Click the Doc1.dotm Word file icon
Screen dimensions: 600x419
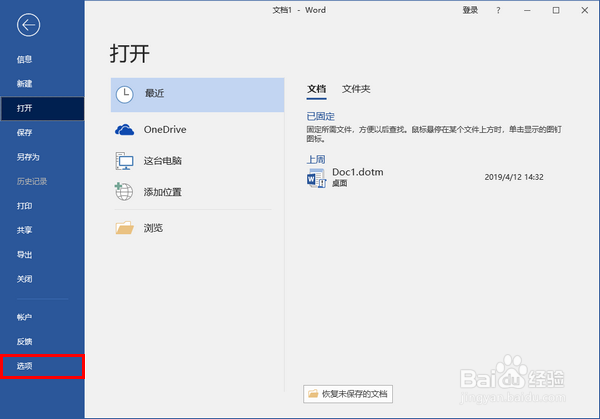click(x=316, y=178)
